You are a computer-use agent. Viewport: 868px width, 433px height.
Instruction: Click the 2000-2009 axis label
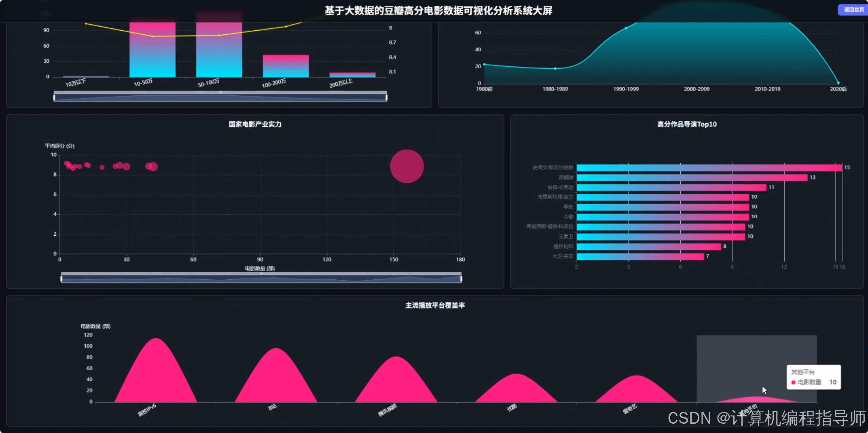[x=697, y=89]
